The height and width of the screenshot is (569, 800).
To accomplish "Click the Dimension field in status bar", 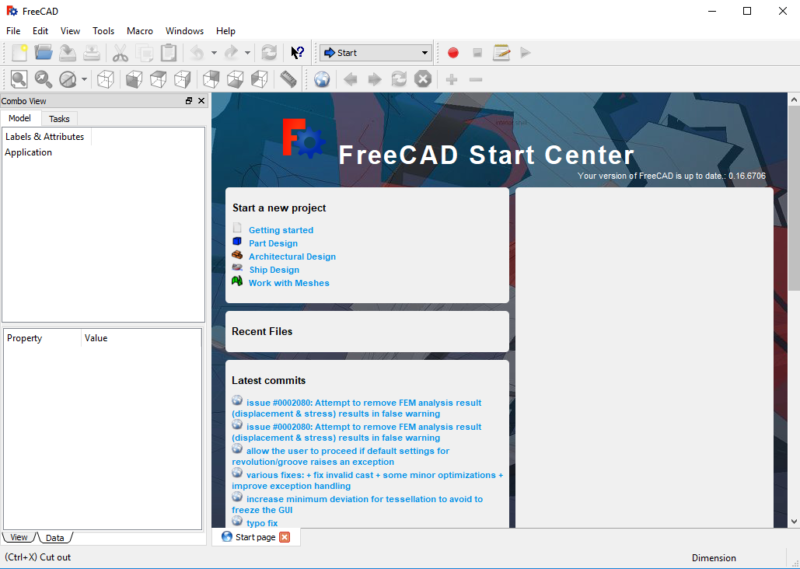I will coord(714,558).
